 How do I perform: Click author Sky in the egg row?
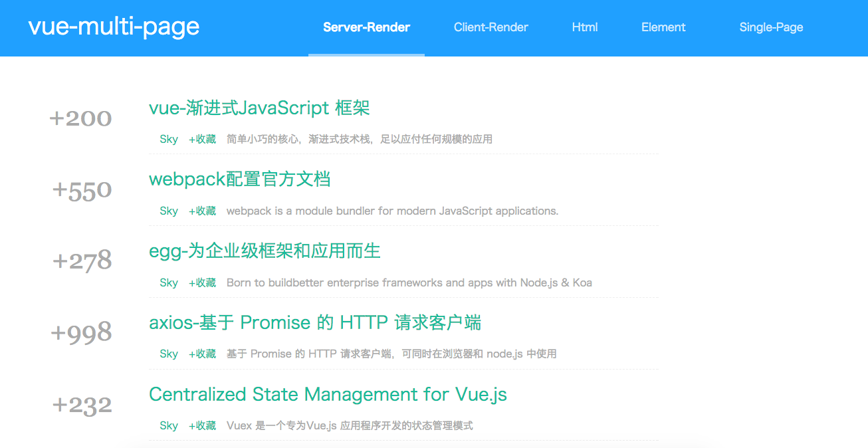[169, 282]
